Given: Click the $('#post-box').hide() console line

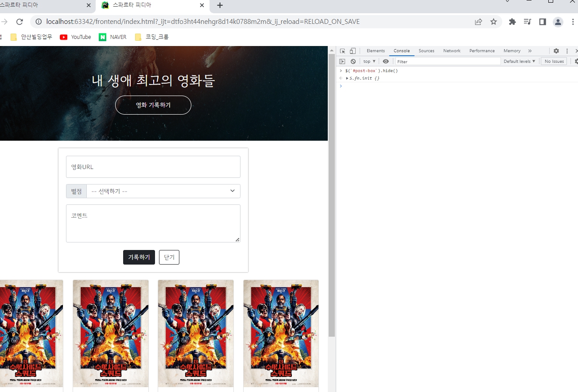Looking at the screenshot, I should point(372,71).
